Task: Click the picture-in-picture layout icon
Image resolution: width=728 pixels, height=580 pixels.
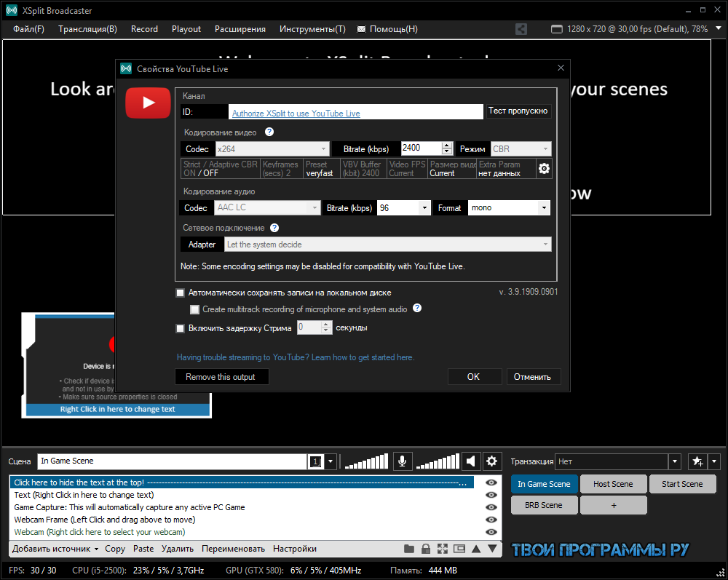Action: pyautogui.click(x=459, y=549)
